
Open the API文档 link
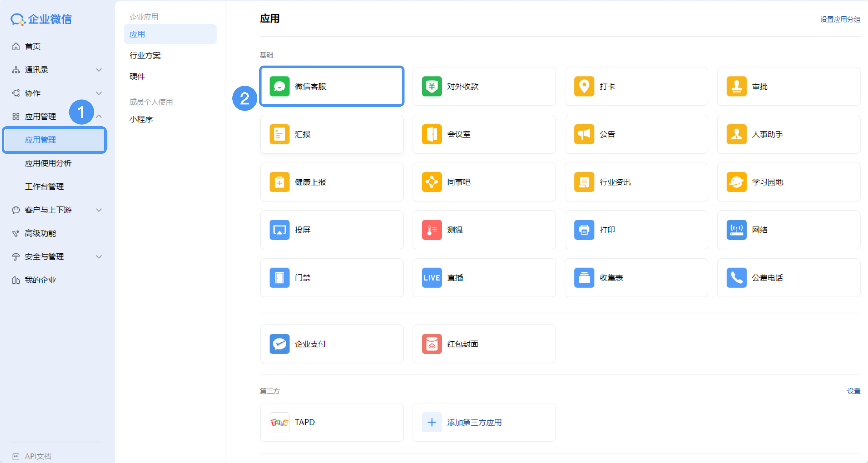[38, 456]
